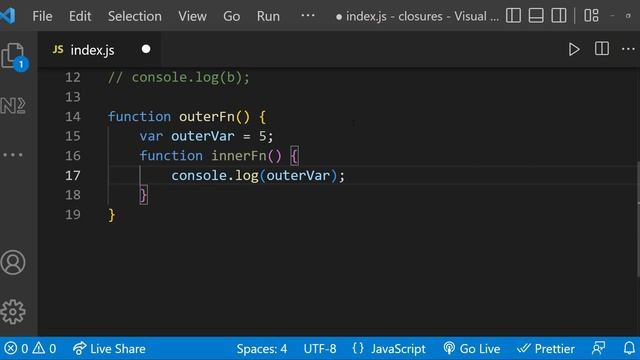640x360 pixels.
Task: Open the Go menu
Action: coord(231,16)
